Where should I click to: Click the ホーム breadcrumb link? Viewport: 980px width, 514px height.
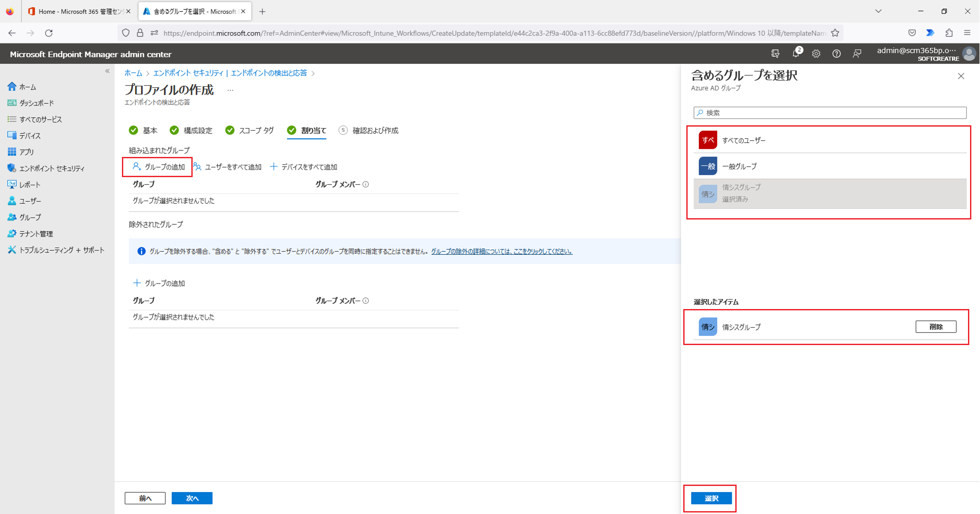point(133,73)
